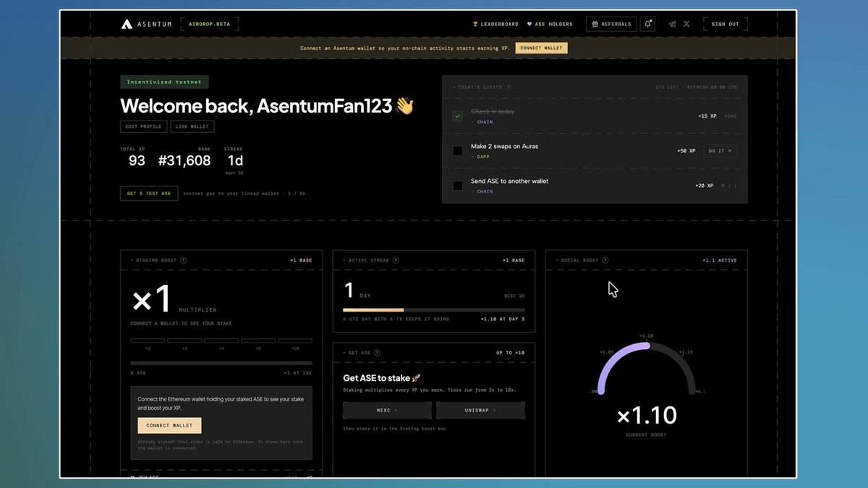Open the Uniswap exchange link

pyautogui.click(x=481, y=410)
